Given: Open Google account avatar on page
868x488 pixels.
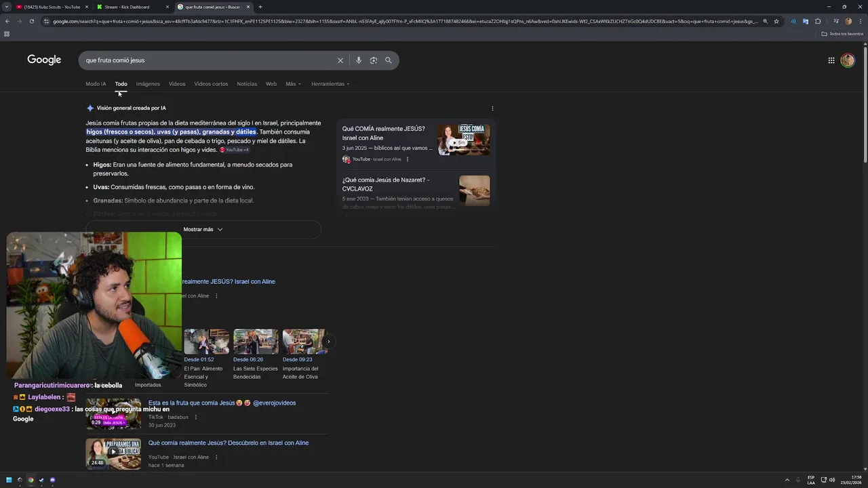Looking at the screenshot, I should click(x=848, y=60).
